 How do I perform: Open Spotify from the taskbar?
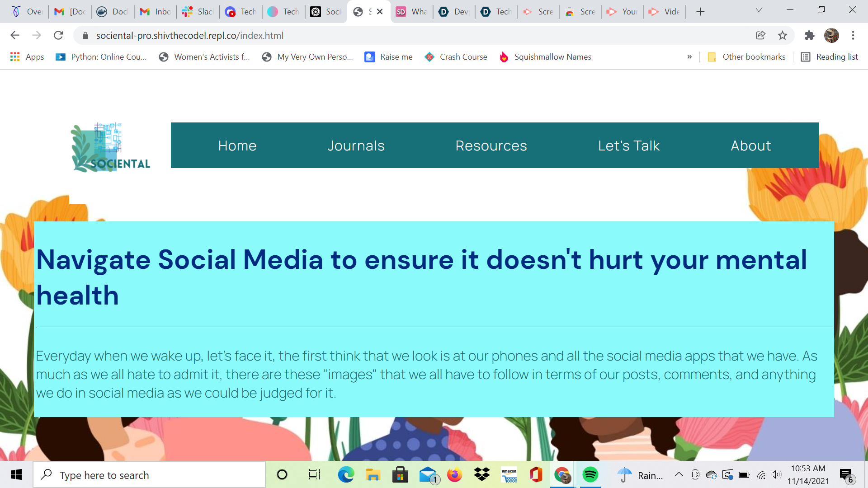tap(590, 475)
